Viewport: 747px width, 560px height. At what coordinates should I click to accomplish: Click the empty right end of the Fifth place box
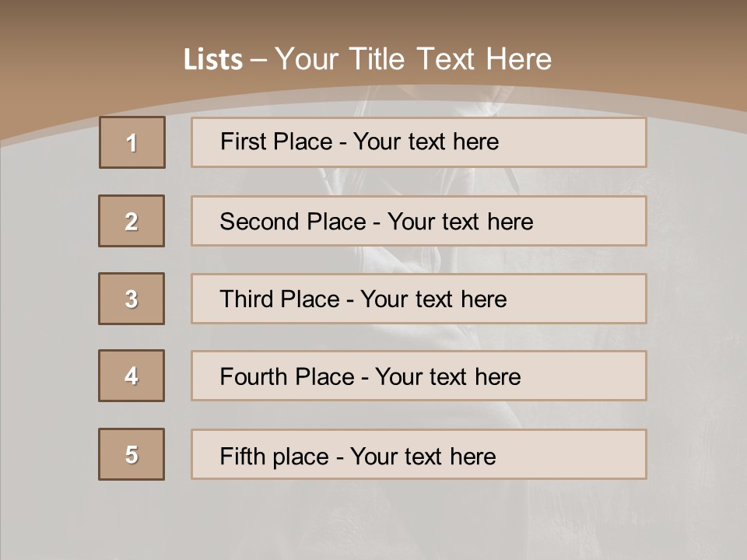591,454
